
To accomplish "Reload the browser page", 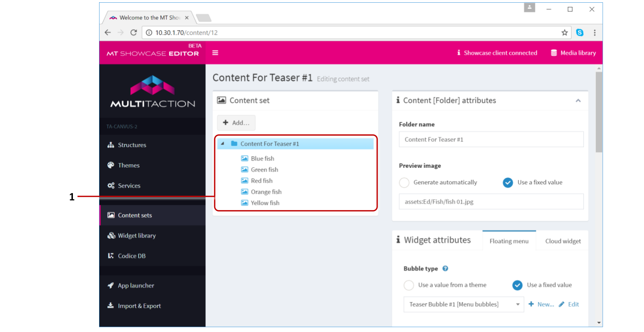I will 133,33.
